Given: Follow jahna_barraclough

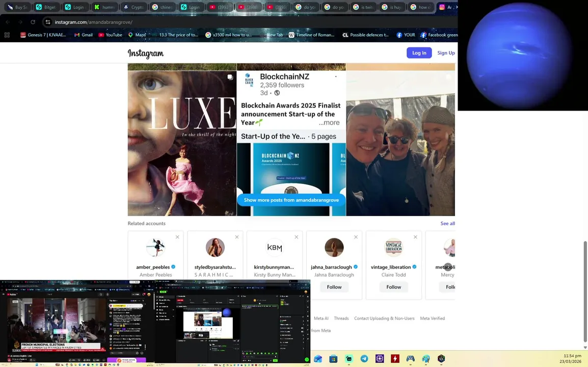Looking at the screenshot, I should (334, 287).
